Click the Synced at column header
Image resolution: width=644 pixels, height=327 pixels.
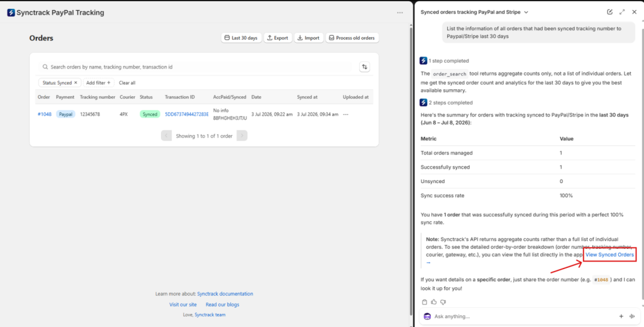coord(307,97)
